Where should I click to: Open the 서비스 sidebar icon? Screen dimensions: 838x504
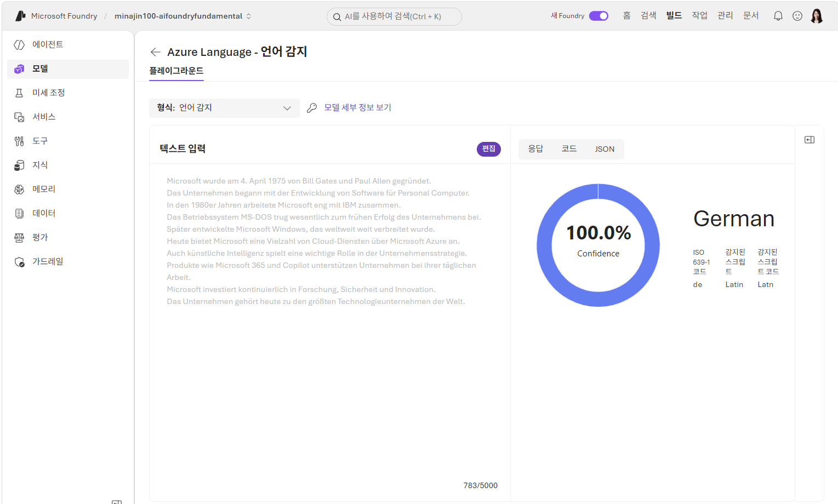click(19, 117)
